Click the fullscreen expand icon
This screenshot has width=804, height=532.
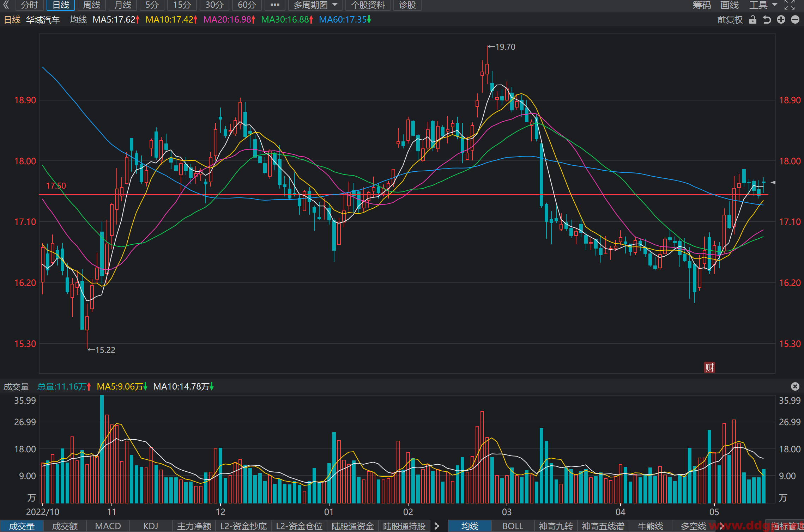click(790, 5)
